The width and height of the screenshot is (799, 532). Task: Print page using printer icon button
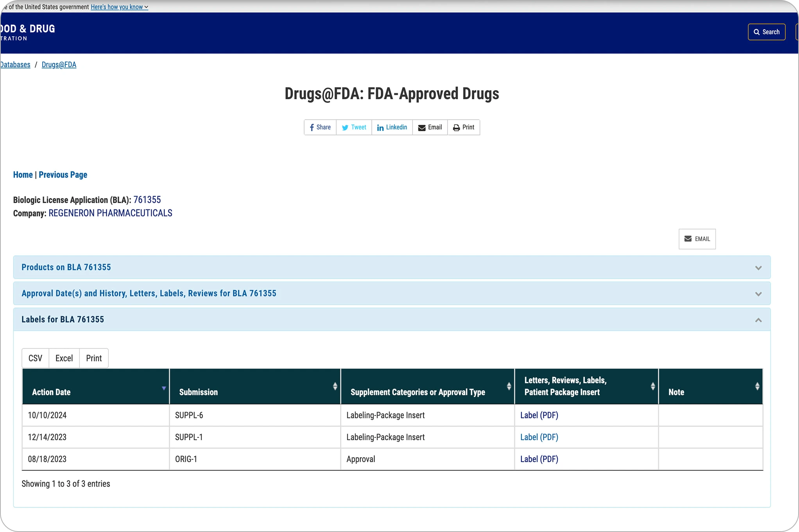(464, 127)
